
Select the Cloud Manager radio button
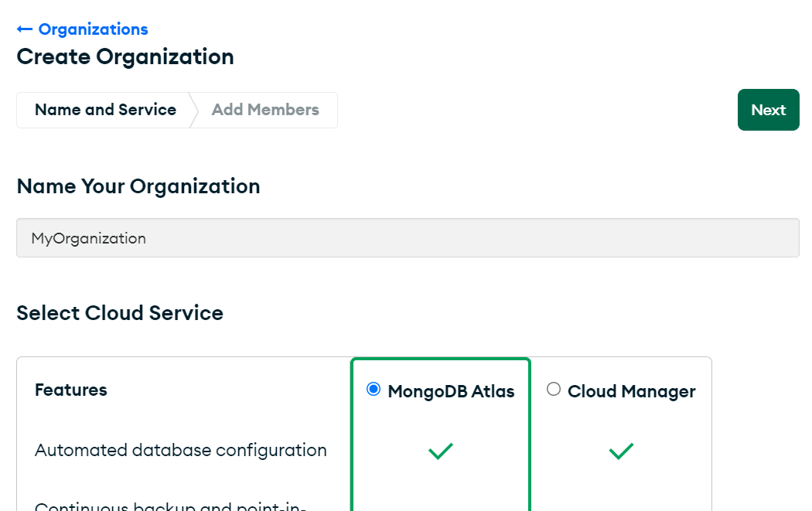point(554,389)
